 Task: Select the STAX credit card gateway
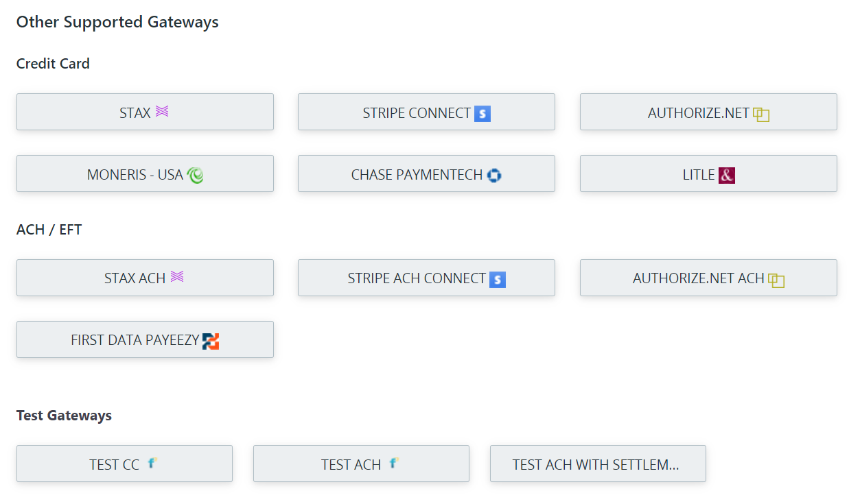(x=145, y=112)
